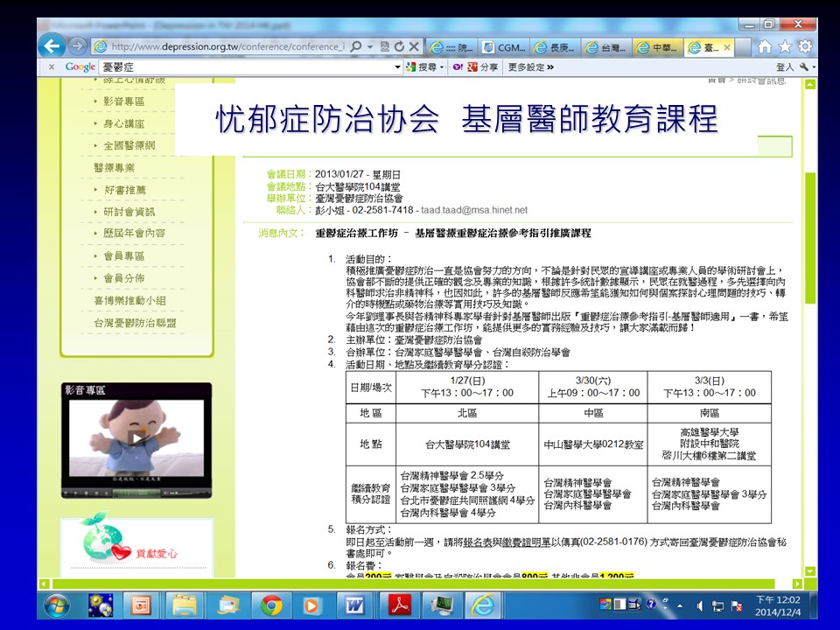Image resolution: width=840 pixels, height=630 pixels.
Task: Expand 更多設定 chevron menu
Action: click(x=531, y=67)
